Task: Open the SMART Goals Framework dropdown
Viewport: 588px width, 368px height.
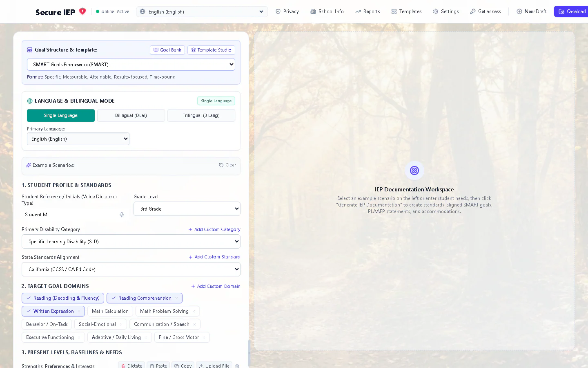Action: point(131,65)
